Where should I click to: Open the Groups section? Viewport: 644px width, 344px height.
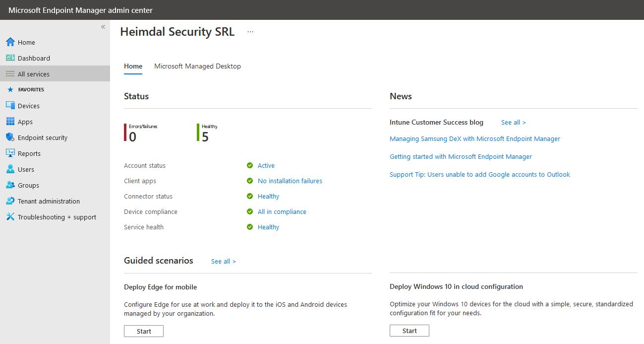pyautogui.click(x=27, y=185)
